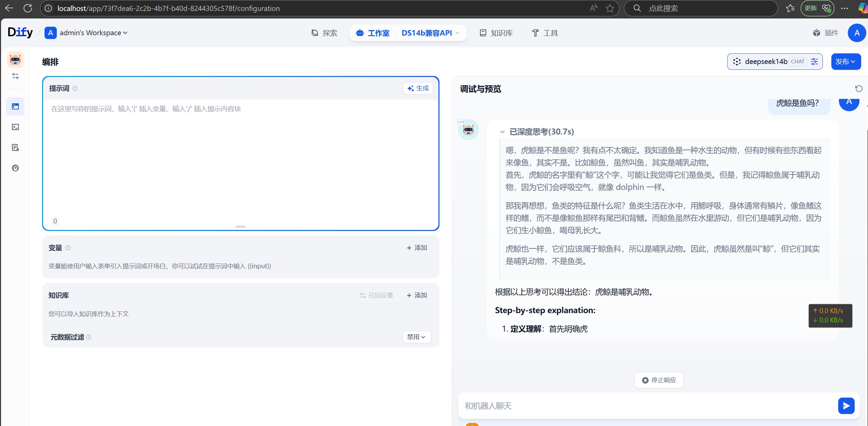Collapse the deep thinking section chevron
Viewport: 868px width, 426px height.
click(502, 132)
